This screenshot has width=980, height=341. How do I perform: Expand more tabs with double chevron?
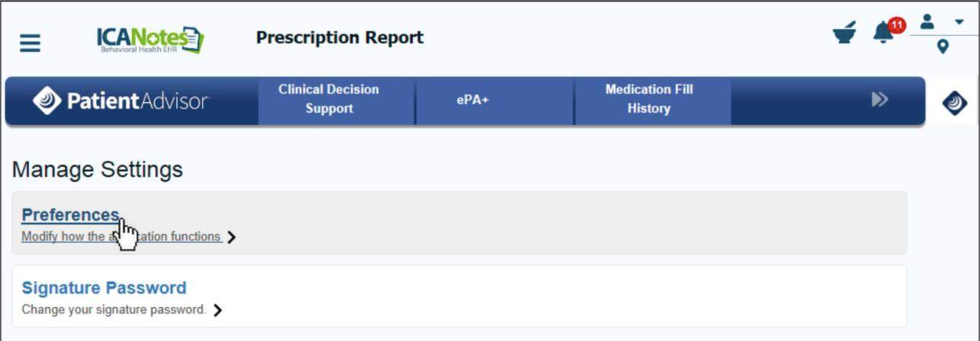tap(879, 100)
